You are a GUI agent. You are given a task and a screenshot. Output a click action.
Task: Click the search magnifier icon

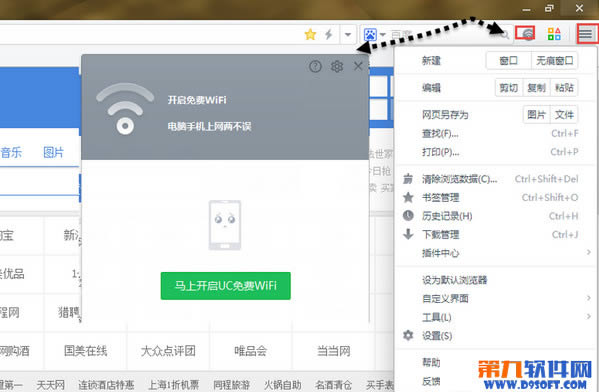(505, 35)
